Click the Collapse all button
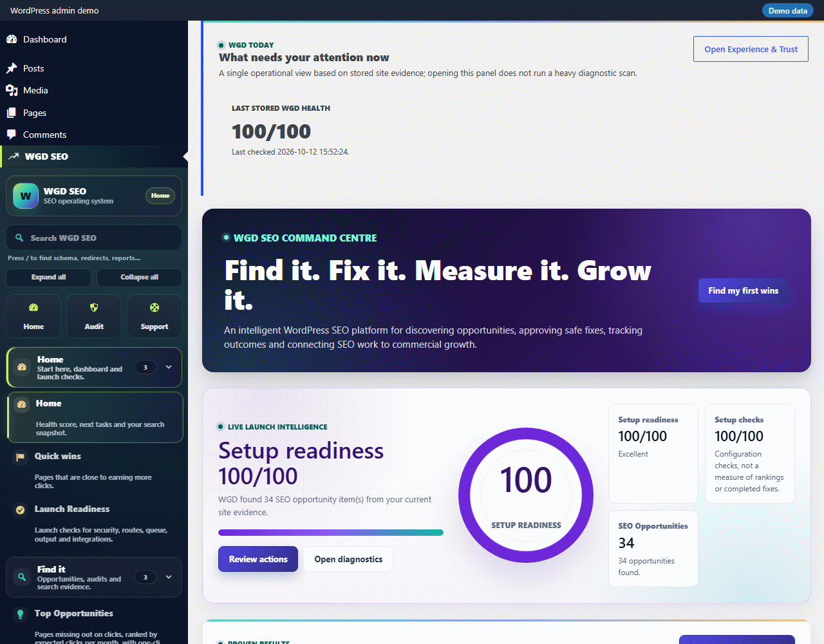The width and height of the screenshot is (824, 644). pyautogui.click(x=139, y=278)
